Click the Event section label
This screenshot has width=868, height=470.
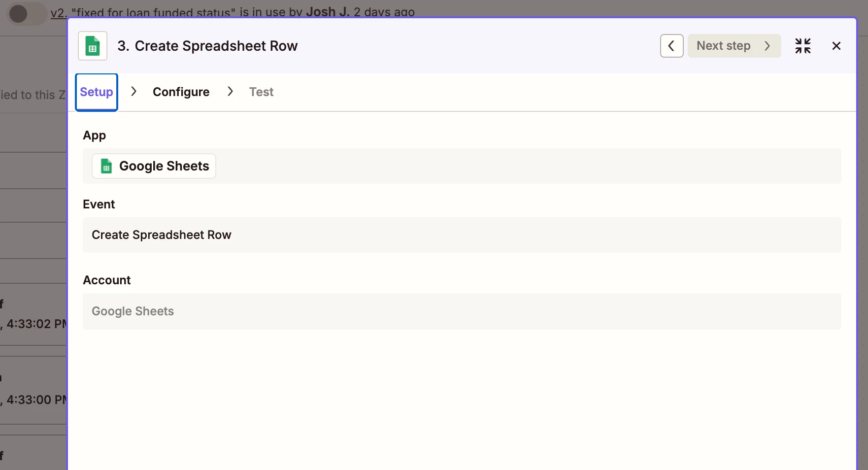99,204
